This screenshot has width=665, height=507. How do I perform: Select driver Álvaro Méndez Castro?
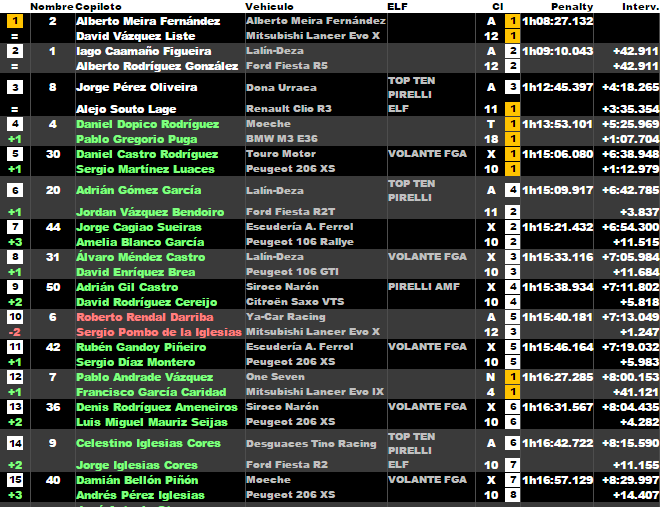[x=140, y=257]
